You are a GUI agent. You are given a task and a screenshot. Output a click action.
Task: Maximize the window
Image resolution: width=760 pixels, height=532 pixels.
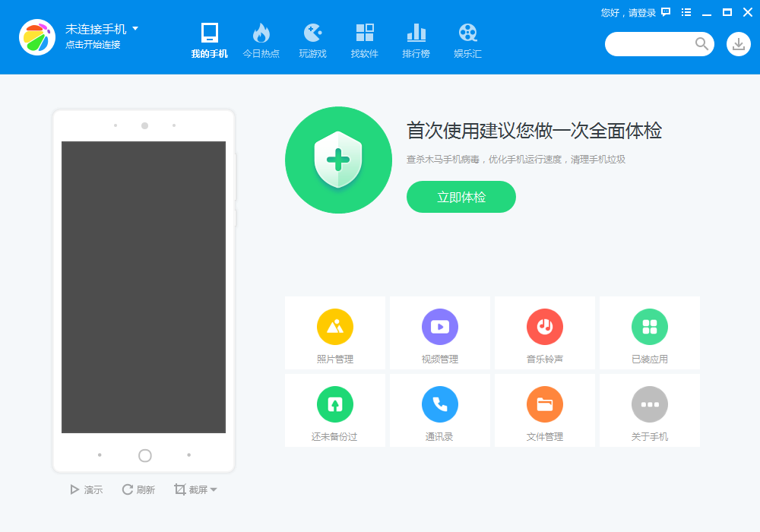727,13
